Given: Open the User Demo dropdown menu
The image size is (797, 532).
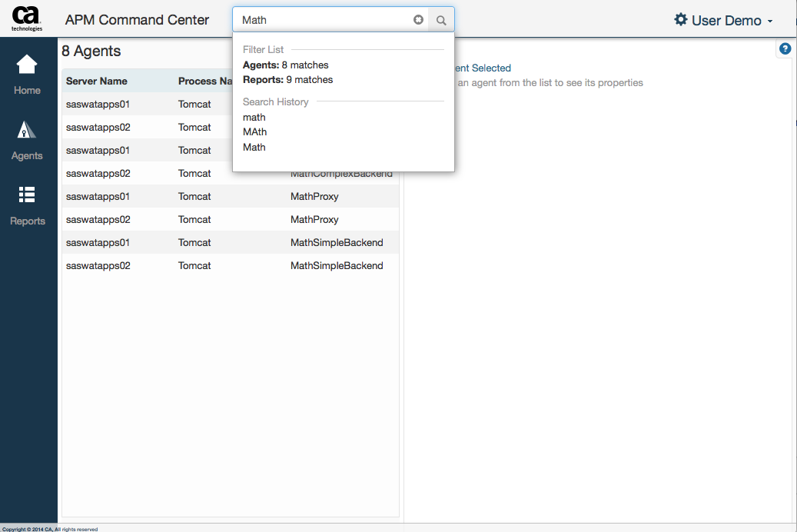Looking at the screenshot, I should pyautogui.click(x=724, y=20).
